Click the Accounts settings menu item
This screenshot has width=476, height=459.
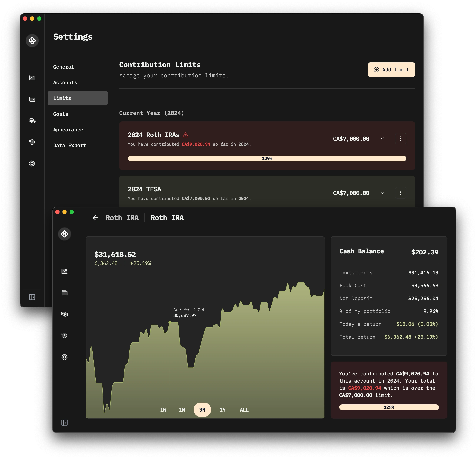[x=65, y=82]
